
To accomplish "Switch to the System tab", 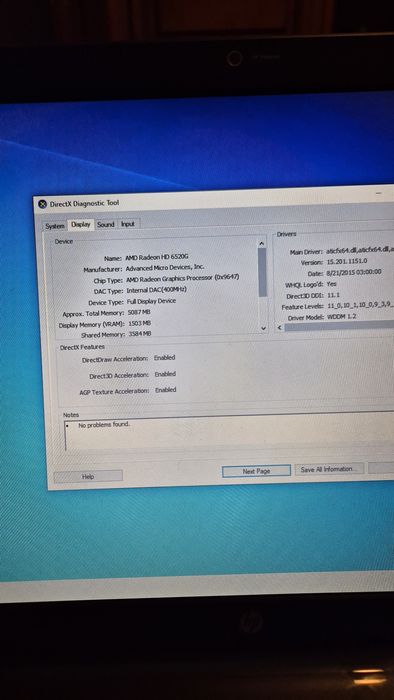I will point(55,226).
